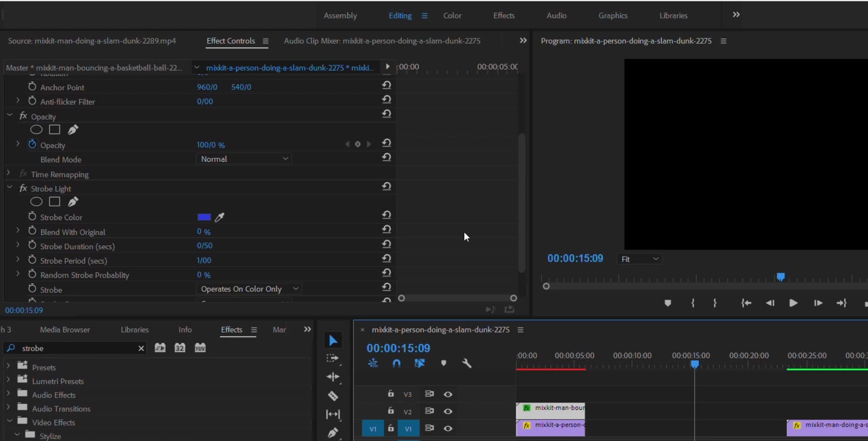Create ellipse mask under Strobe Light
868x441 pixels.
36,202
